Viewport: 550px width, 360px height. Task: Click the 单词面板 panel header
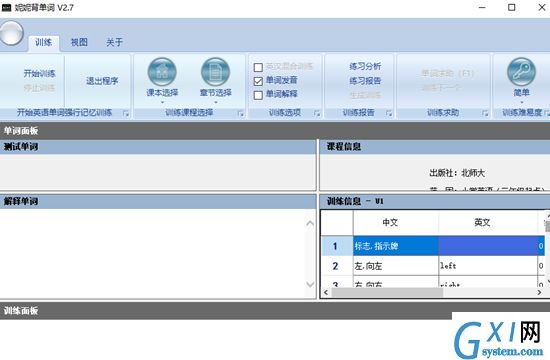click(275, 131)
